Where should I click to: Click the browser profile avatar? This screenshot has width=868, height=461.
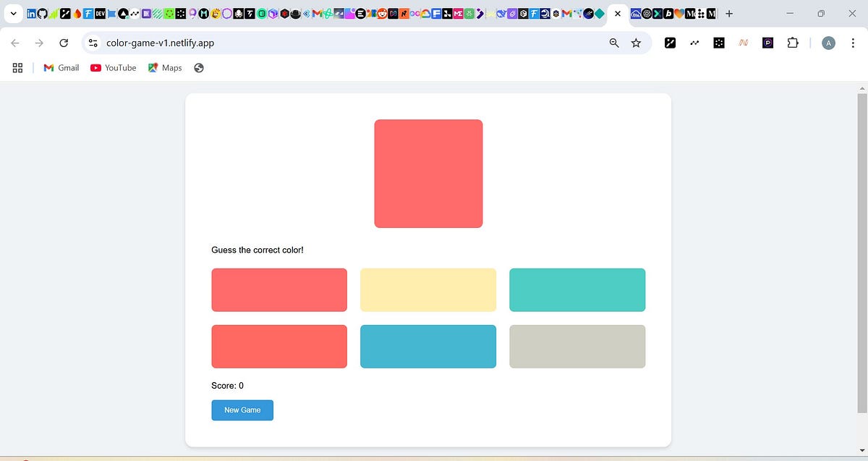[828, 43]
